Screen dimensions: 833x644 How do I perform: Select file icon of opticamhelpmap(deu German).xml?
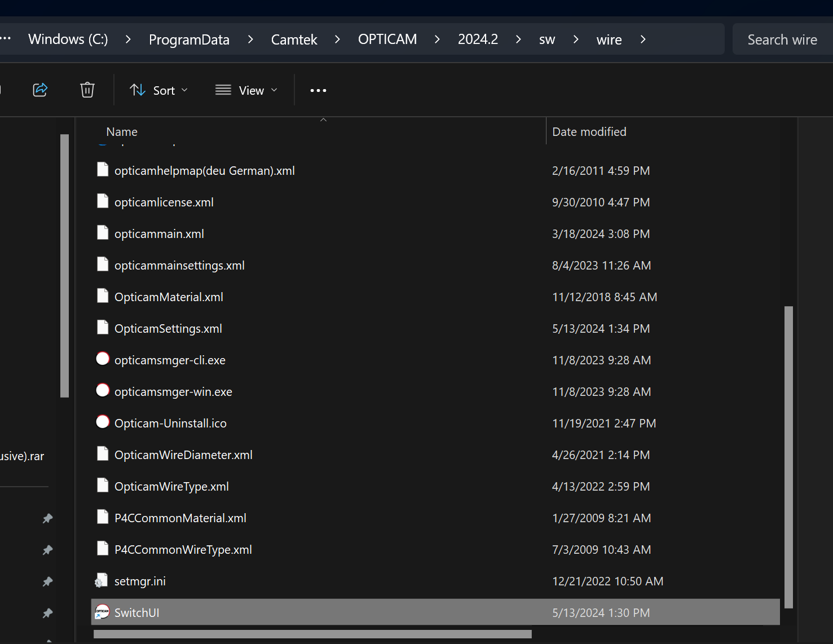click(x=103, y=170)
